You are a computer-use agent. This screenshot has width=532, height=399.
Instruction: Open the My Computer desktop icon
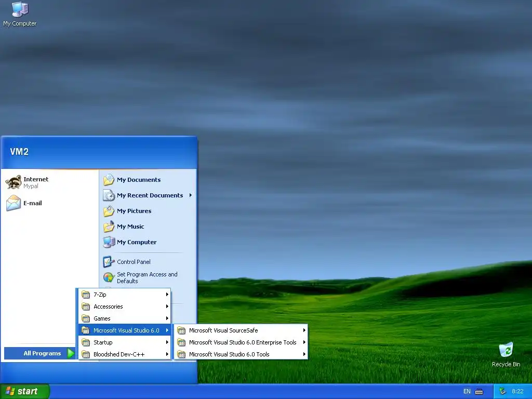(x=20, y=14)
